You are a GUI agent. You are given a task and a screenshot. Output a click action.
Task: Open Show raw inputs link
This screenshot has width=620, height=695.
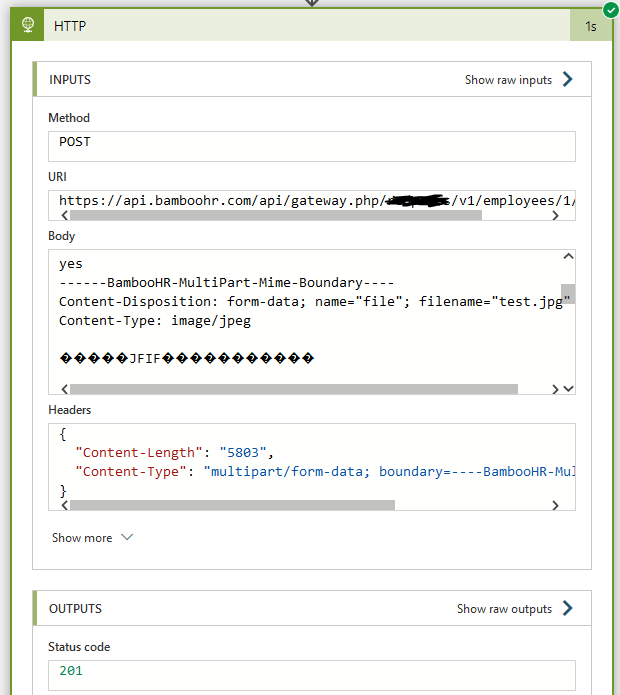coord(508,80)
